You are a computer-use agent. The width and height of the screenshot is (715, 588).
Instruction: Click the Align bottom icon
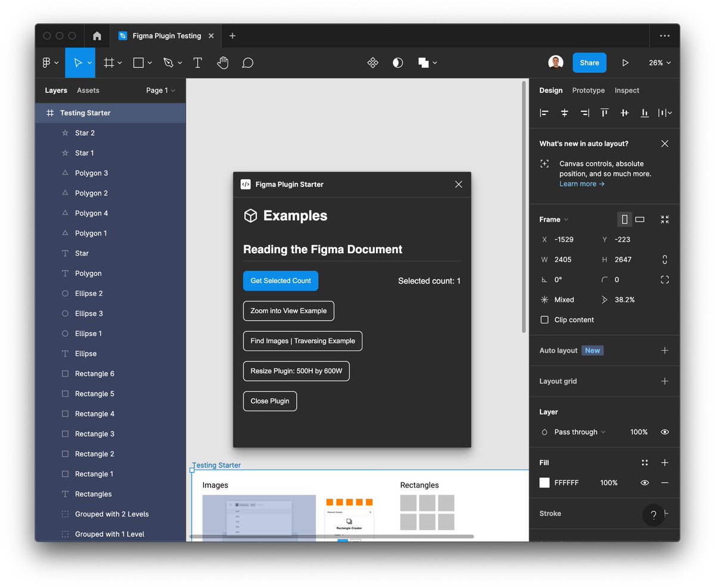click(x=645, y=113)
